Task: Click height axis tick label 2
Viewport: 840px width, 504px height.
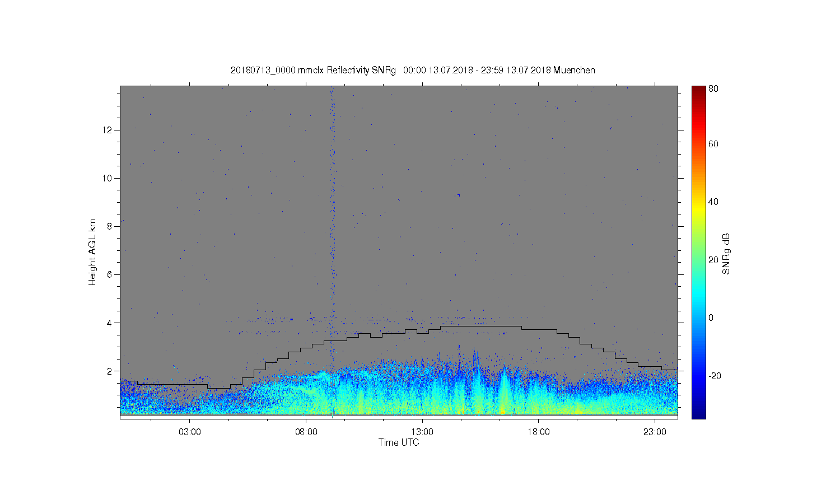Action: pos(110,371)
